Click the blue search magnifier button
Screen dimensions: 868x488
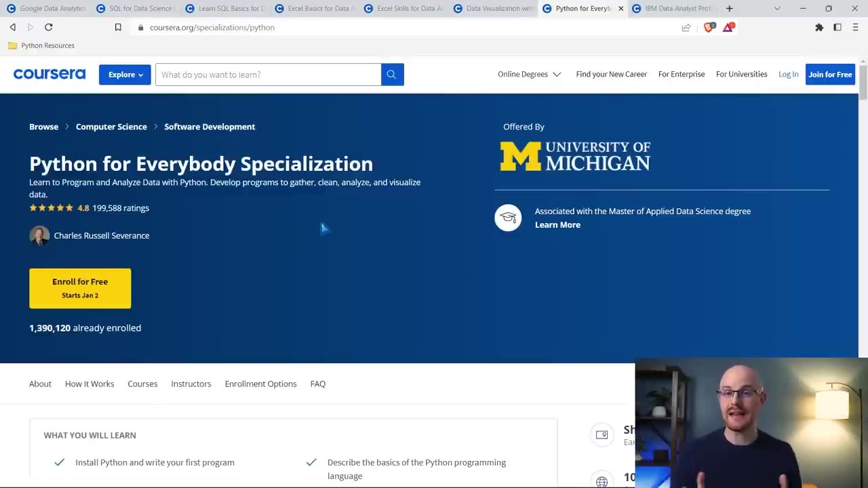tap(392, 75)
